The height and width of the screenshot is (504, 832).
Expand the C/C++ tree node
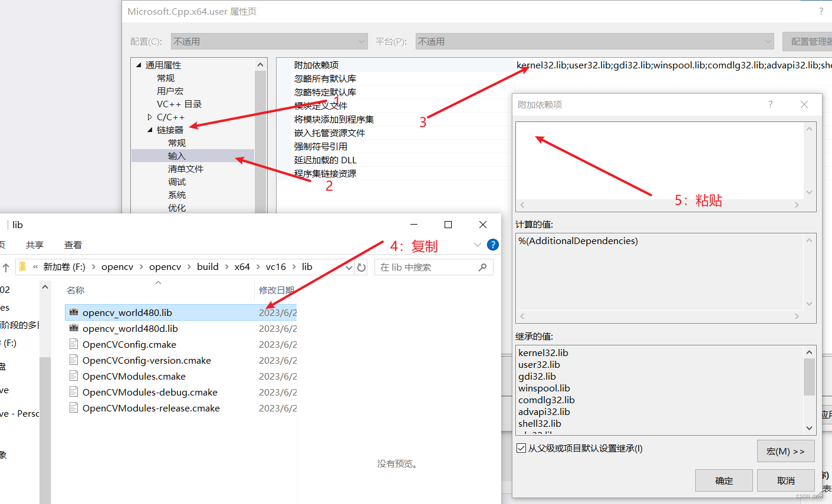150,117
